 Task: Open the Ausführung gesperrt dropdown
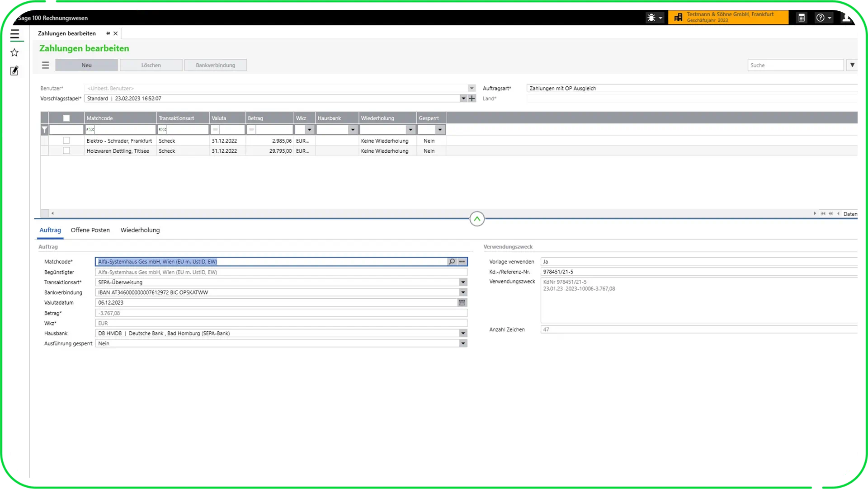coord(463,343)
